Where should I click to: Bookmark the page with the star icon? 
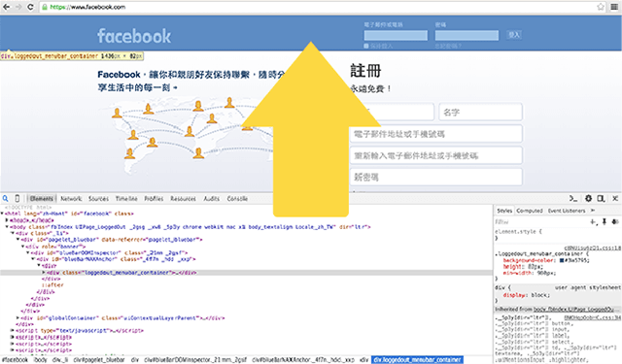(601, 7)
